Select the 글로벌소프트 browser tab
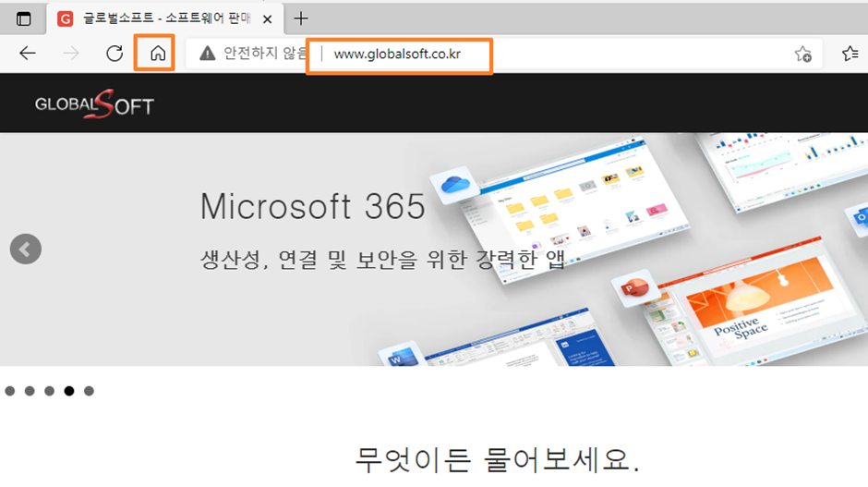 [x=165, y=18]
